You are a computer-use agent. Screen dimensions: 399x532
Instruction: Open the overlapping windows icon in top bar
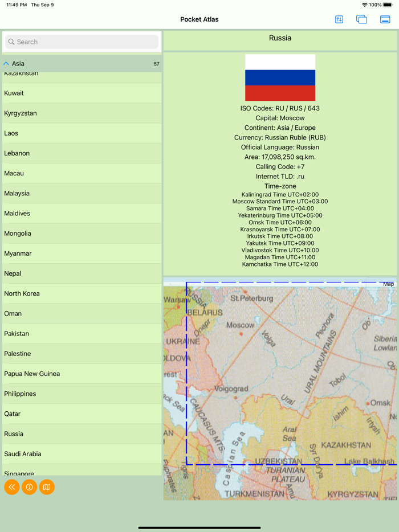click(x=361, y=19)
